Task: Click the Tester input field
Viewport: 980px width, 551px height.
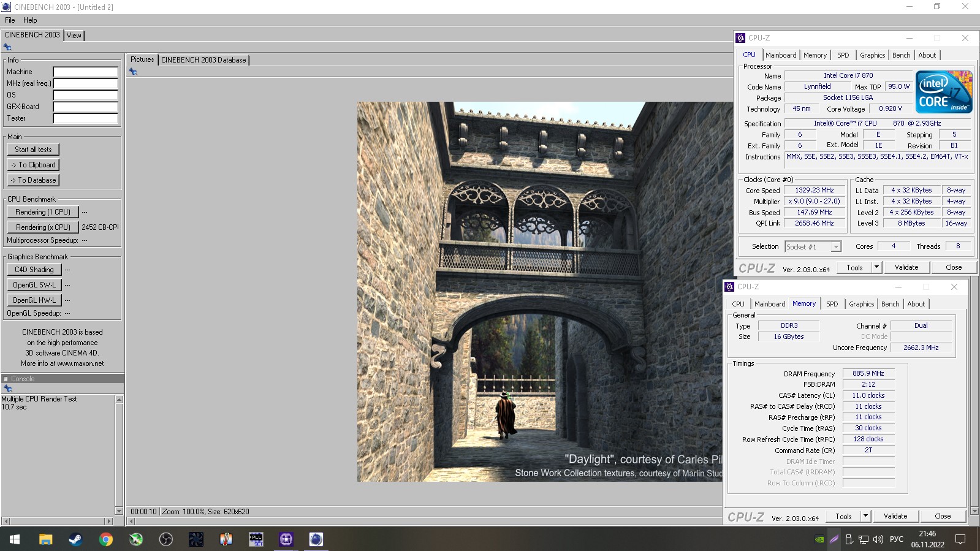Action: point(85,118)
